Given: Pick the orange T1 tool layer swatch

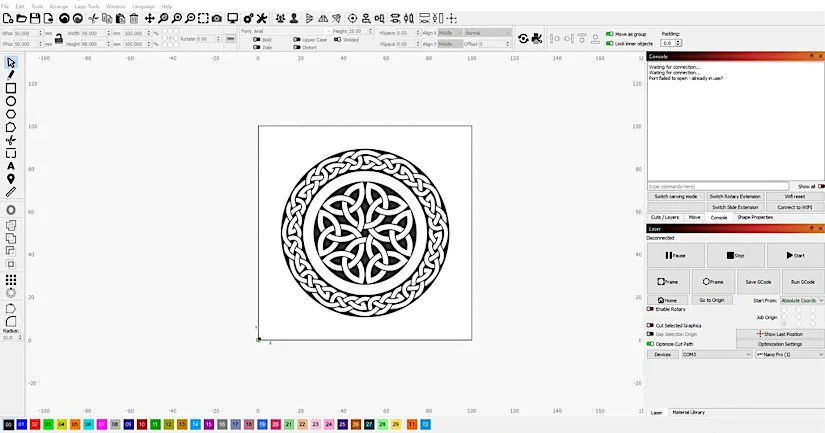Looking at the screenshot, I should (411, 424).
